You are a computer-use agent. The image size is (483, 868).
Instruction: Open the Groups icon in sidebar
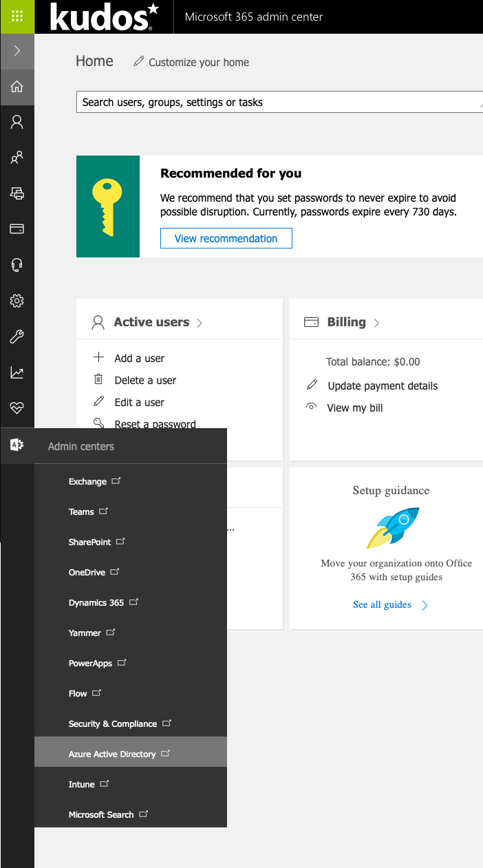coord(17,158)
